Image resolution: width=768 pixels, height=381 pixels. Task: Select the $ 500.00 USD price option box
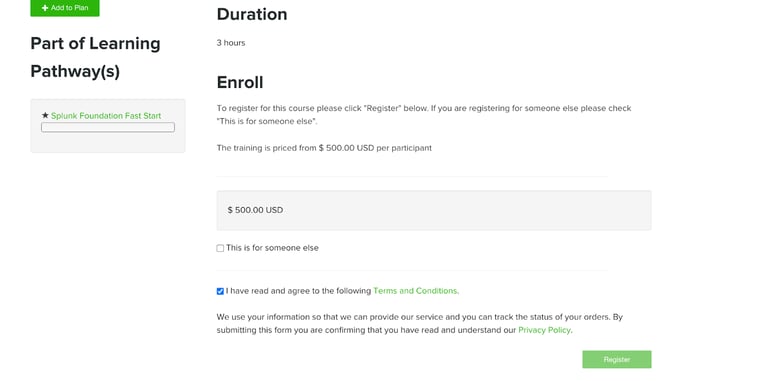434,210
